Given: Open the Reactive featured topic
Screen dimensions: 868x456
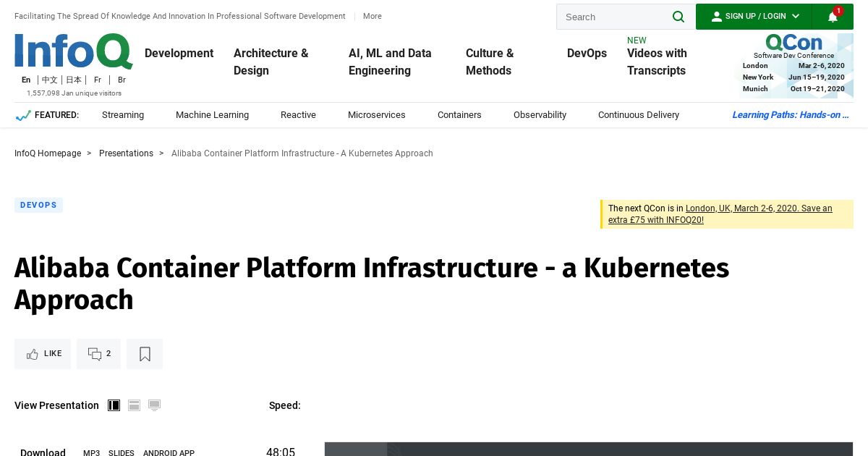Looking at the screenshot, I should pyautogui.click(x=298, y=115).
